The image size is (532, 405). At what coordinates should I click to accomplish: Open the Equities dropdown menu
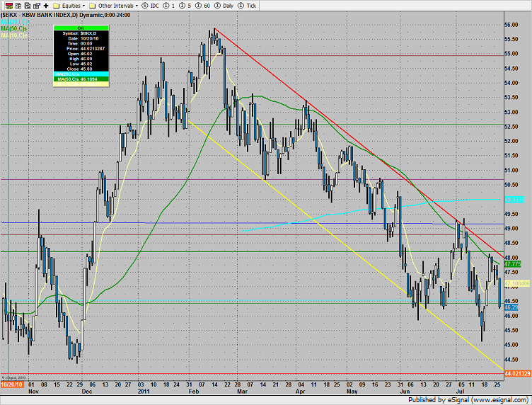tap(69, 6)
